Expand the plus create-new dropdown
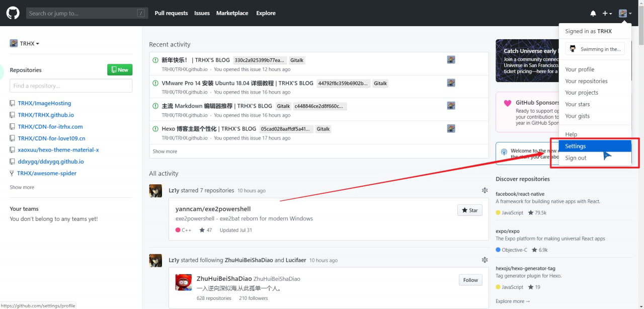Screen dimensions: 644x309 [607, 14]
